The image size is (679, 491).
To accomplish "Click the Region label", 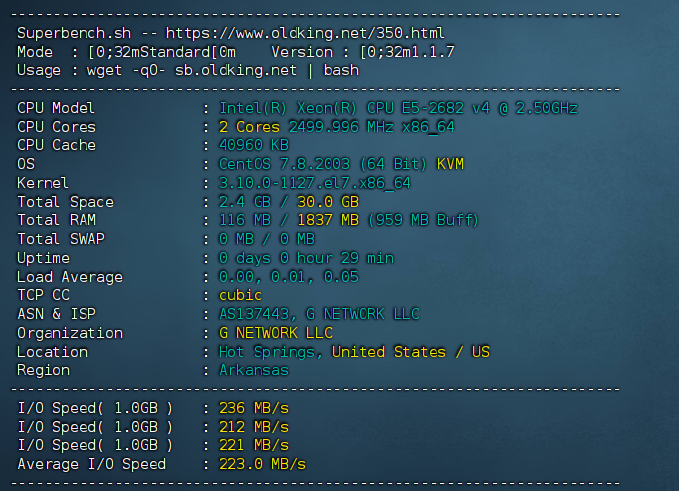I will tap(43, 370).
